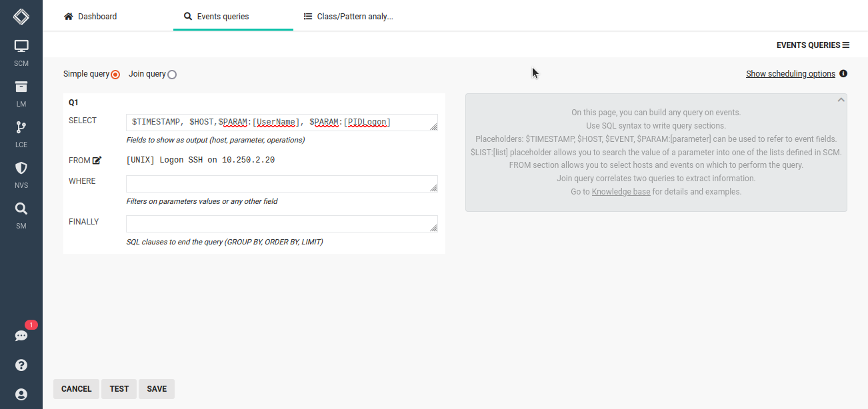This screenshot has width=868, height=409.
Task: Edit the FROM clause with the pencil icon
Action: point(97,159)
